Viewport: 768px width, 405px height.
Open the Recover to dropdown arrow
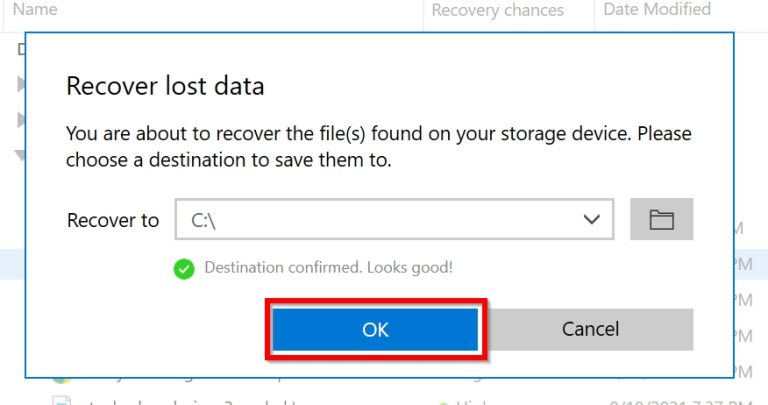[591, 220]
